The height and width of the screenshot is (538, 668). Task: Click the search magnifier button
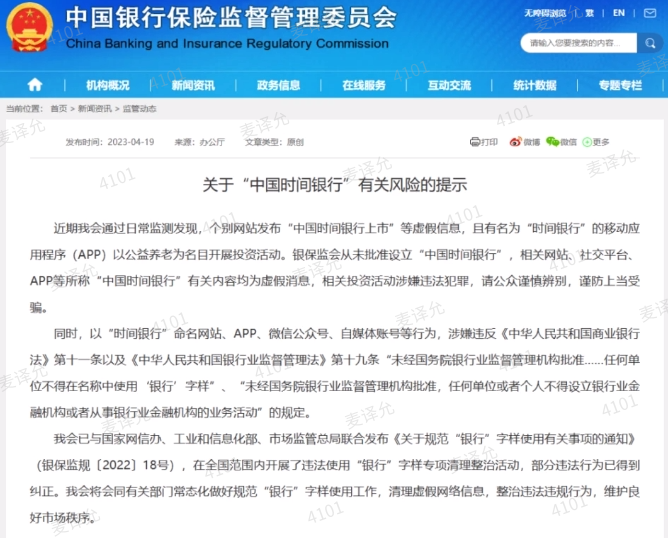[x=650, y=43]
